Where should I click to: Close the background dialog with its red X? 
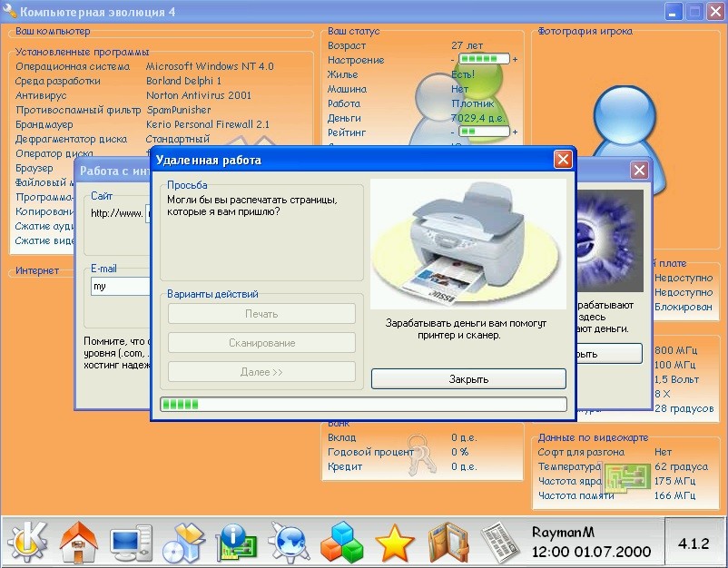click(639, 171)
